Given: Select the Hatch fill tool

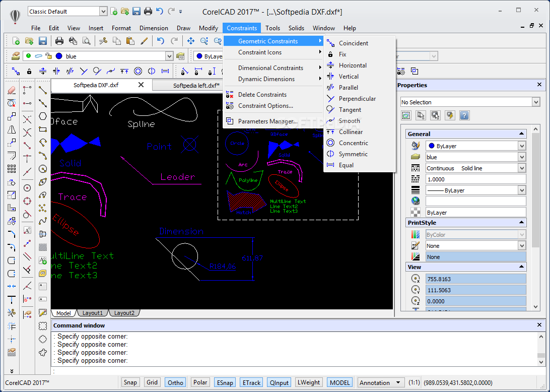Looking at the screenshot, I should tap(43, 247).
